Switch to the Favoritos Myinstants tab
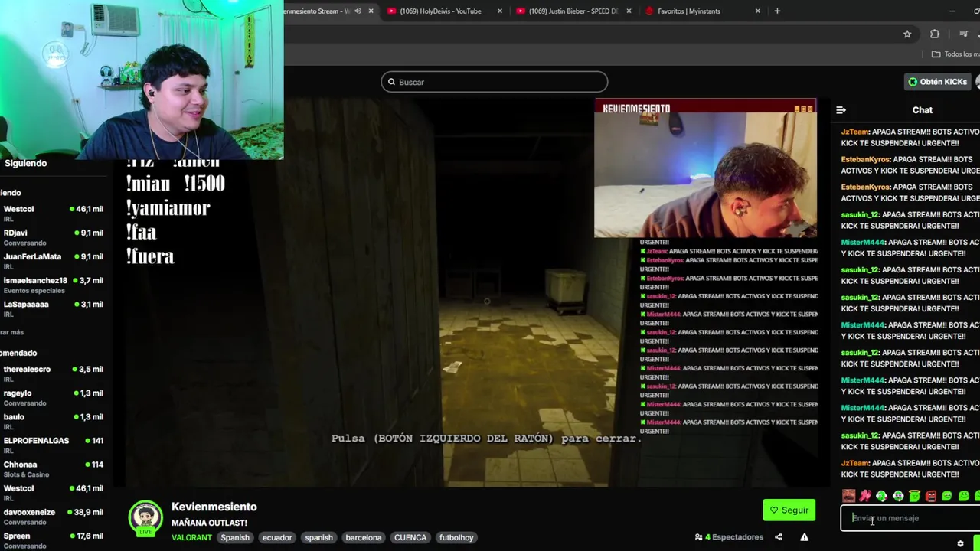The height and width of the screenshot is (551, 980). point(689,11)
